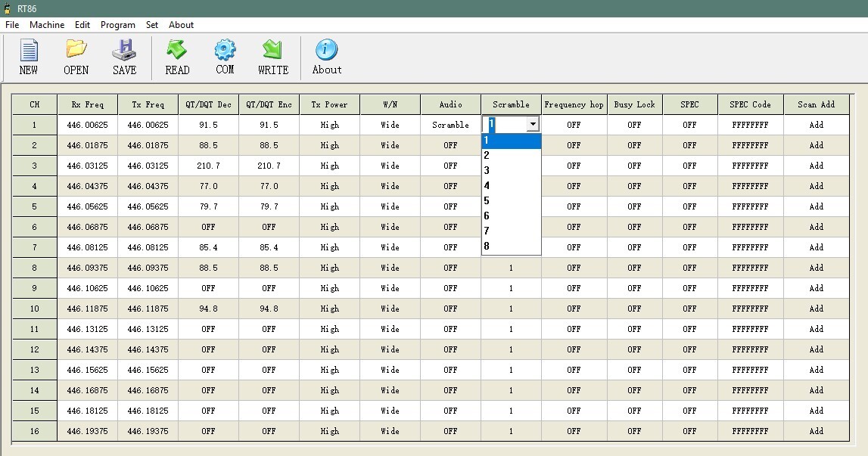Select option 4 in the Scramble dropdown list

coord(511,185)
